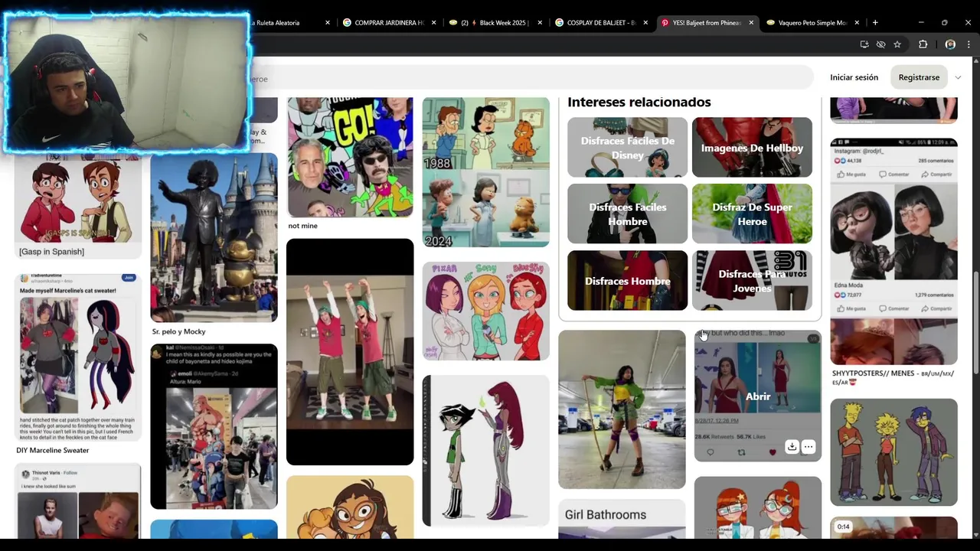Open the Sr. pelo y Mocky statue pin
The height and width of the screenshot is (551, 980).
pos(214,237)
